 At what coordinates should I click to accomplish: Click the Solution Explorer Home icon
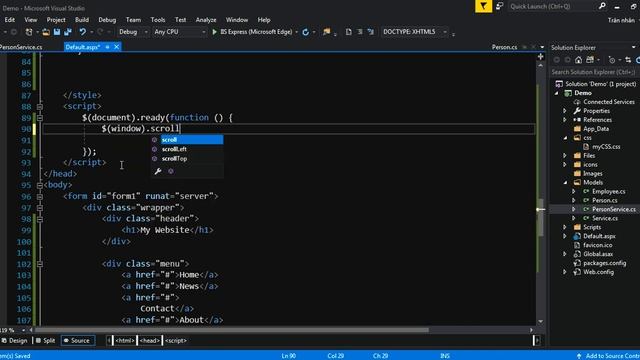[578, 60]
